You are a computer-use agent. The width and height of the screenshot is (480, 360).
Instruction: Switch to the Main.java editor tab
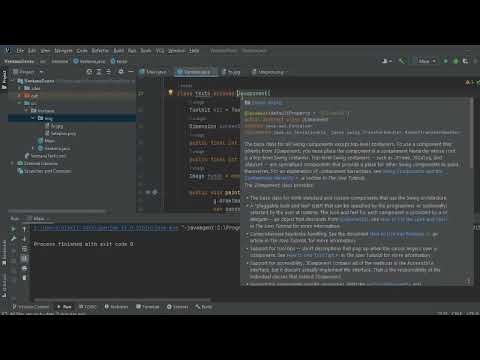[x=153, y=72]
